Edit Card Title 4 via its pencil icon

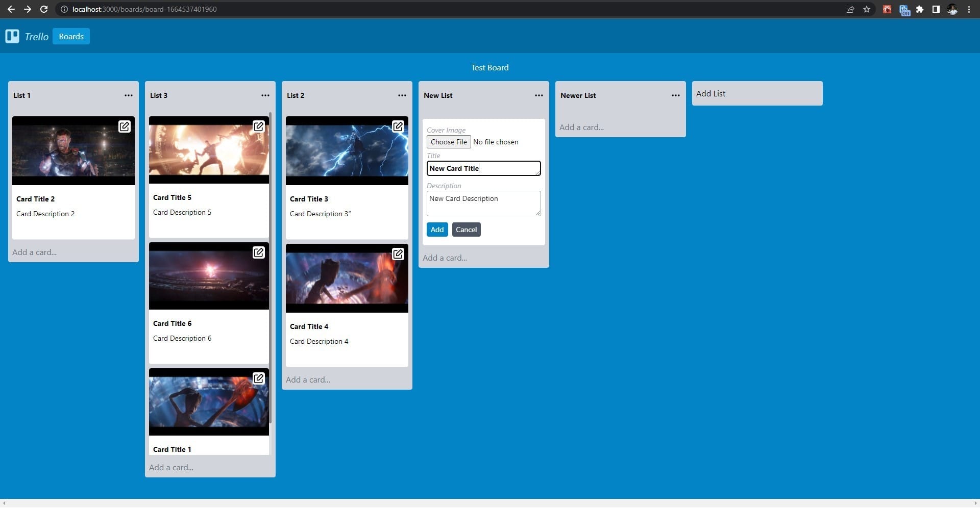[x=398, y=253]
